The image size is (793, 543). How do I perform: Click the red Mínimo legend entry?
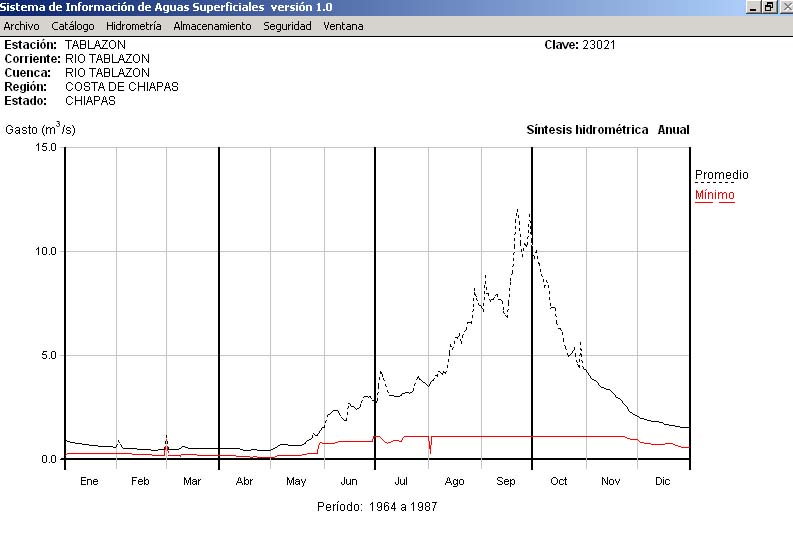coord(714,195)
